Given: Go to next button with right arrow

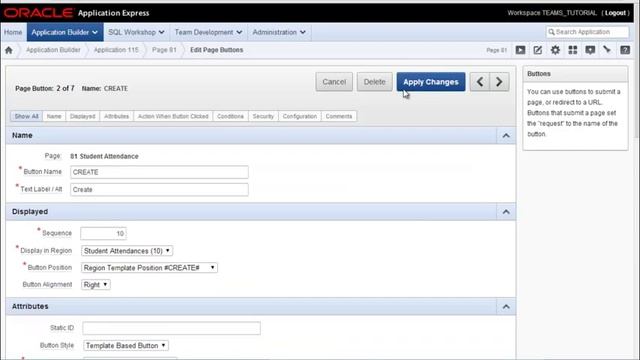Looking at the screenshot, I should (x=499, y=82).
